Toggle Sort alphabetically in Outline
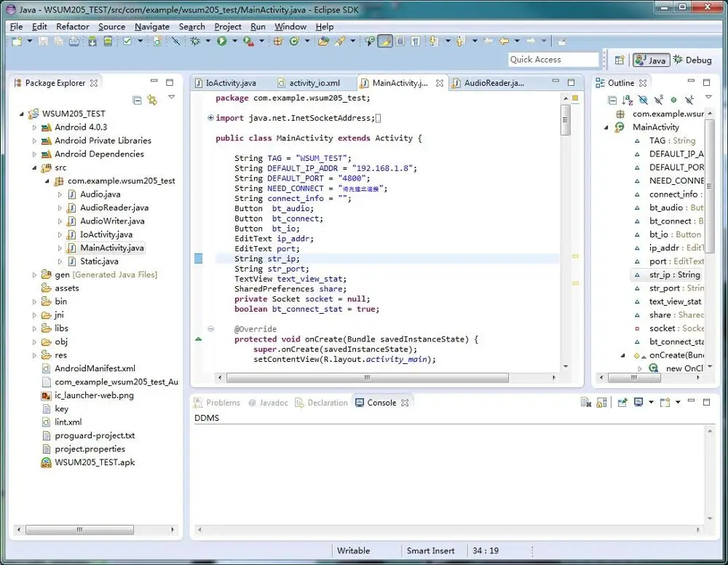 pyautogui.click(x=628, y=100)
